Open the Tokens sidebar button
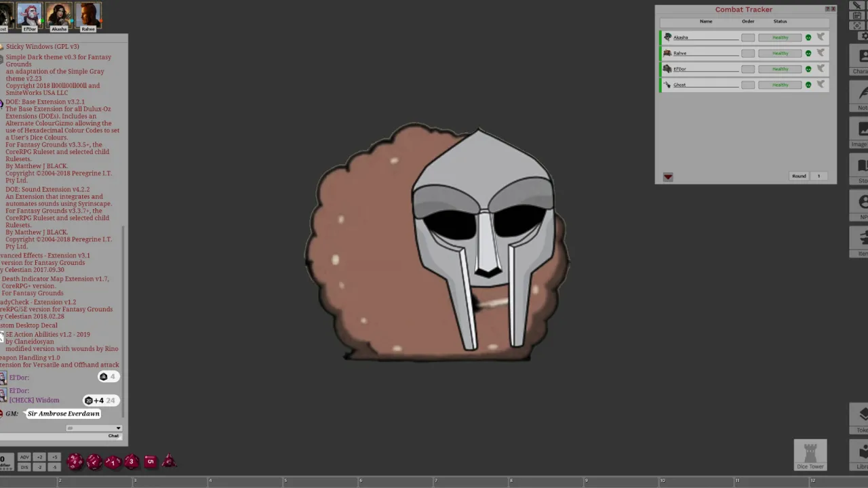Viewport: 868px width, 488px height. point(860,418)
